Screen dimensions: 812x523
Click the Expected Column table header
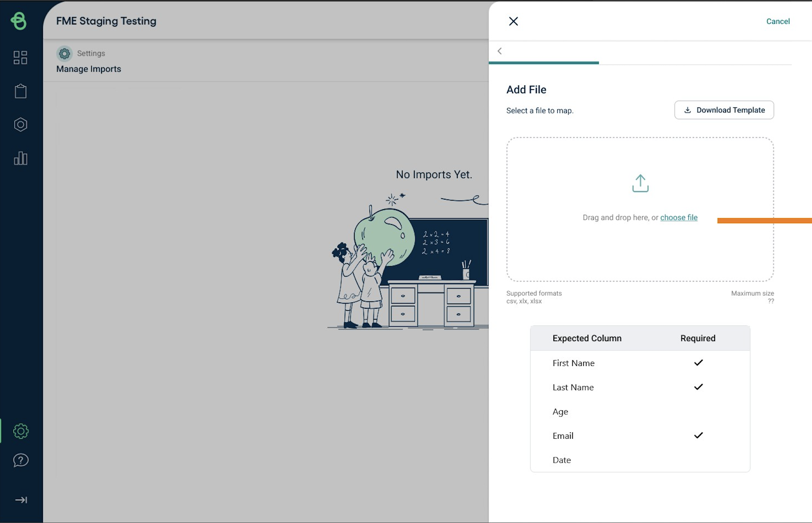click(587, 338)
